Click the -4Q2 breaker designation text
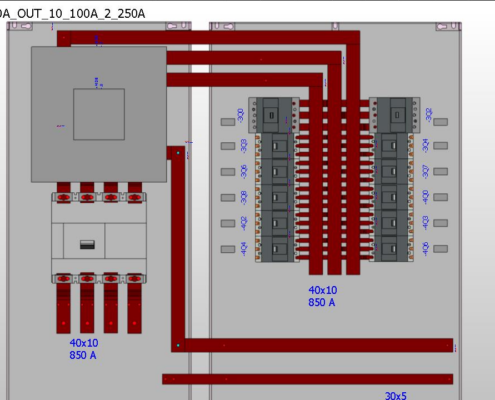 click(244, 223)
